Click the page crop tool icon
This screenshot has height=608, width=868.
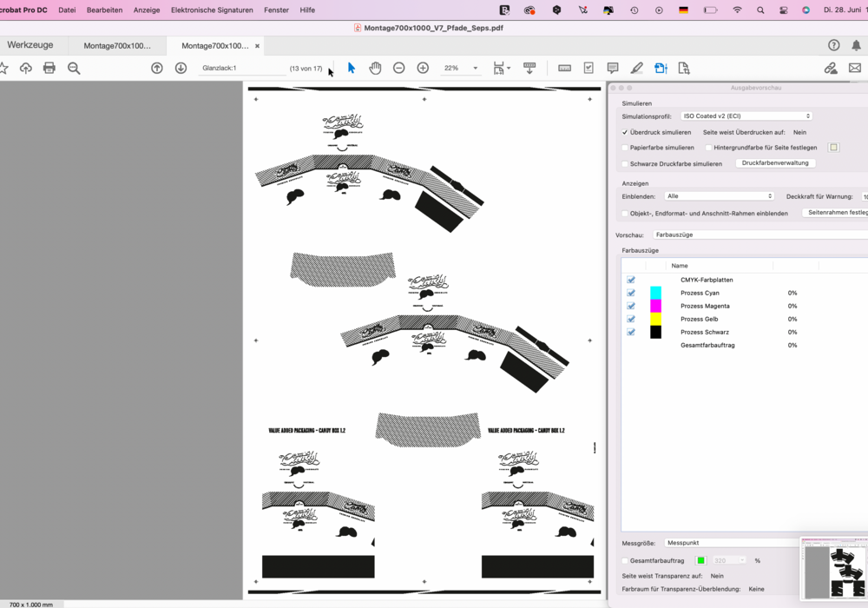tap(684, 68)
